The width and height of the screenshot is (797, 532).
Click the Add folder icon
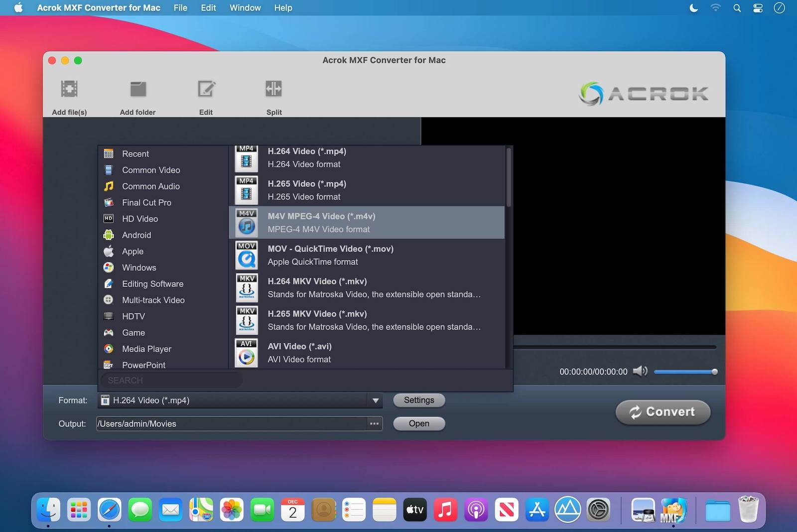click(x=138, y=90)
